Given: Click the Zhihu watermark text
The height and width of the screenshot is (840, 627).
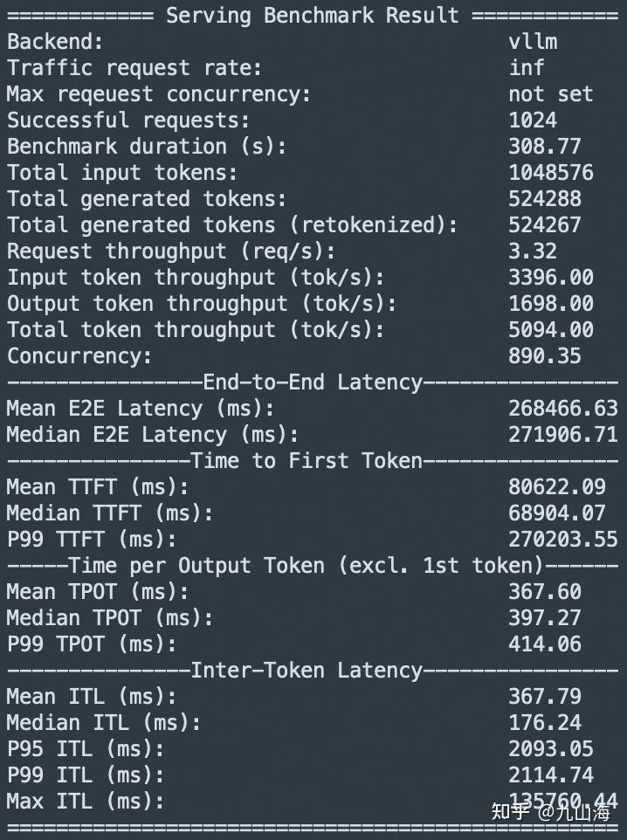Looking at the screenshot, I should 550,812.
